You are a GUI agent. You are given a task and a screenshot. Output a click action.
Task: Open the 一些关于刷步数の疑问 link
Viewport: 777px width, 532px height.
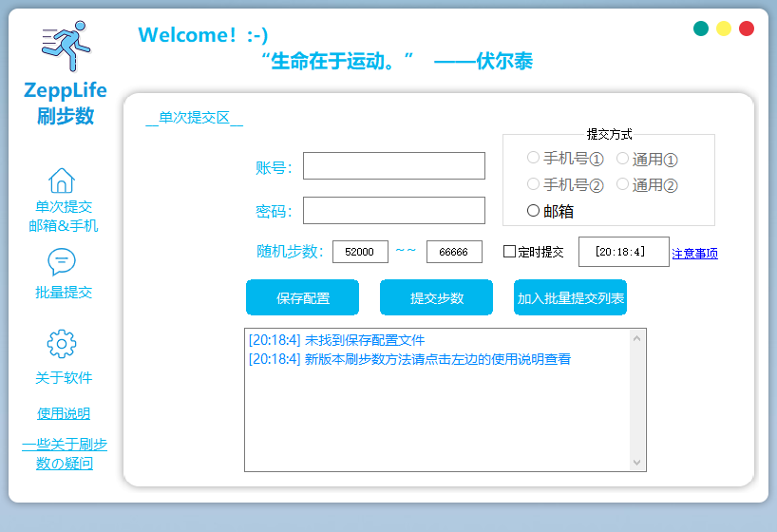coord(65,454)
